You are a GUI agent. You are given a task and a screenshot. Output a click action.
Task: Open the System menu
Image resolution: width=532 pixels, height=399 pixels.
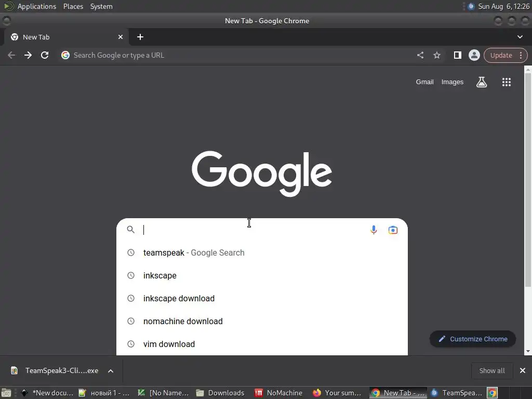tap(101, 6)
